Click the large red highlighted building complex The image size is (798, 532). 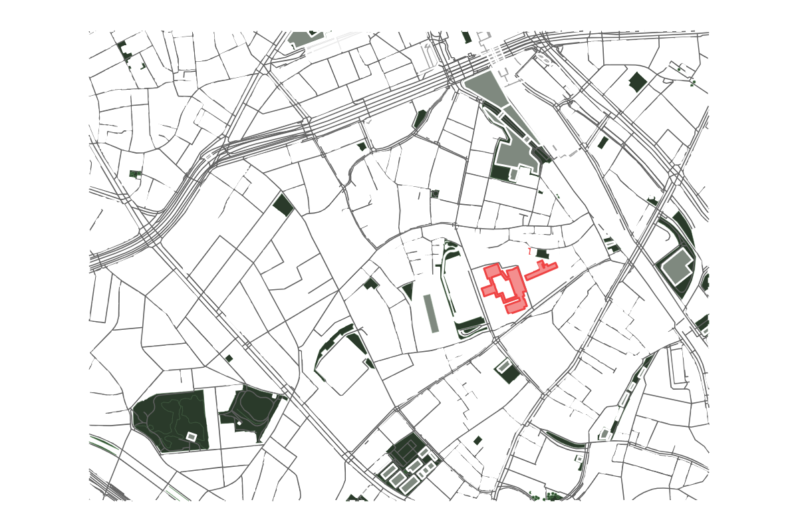(505, 288)
